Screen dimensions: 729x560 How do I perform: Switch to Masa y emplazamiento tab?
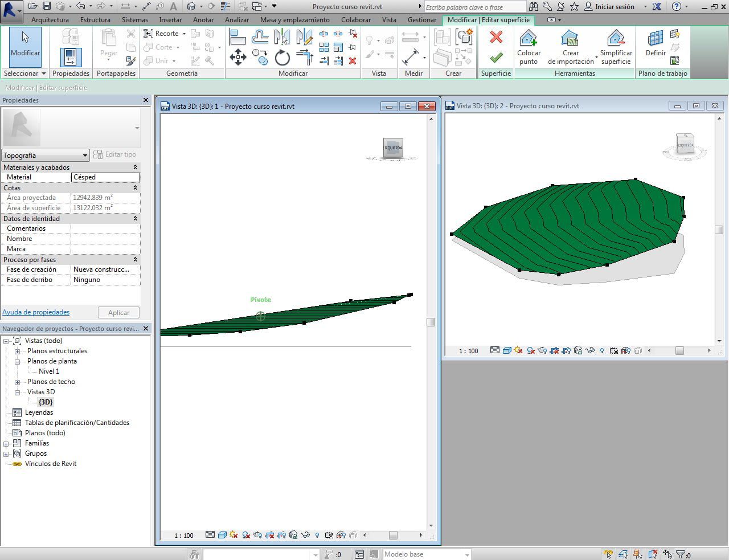pos(294,19)
